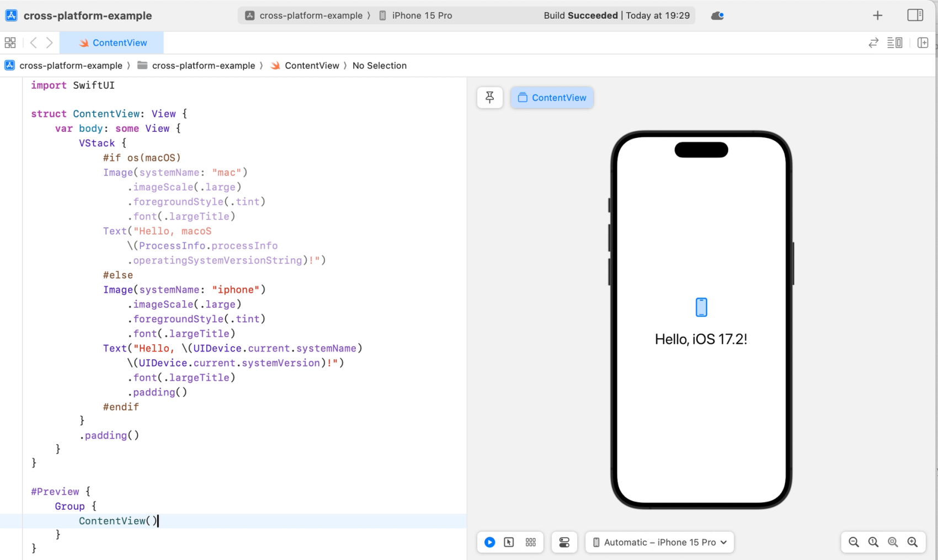Click the "#Preview {" macro line
Image resolution: width=938 pixels, height=560 pixels.
[61, 492]
